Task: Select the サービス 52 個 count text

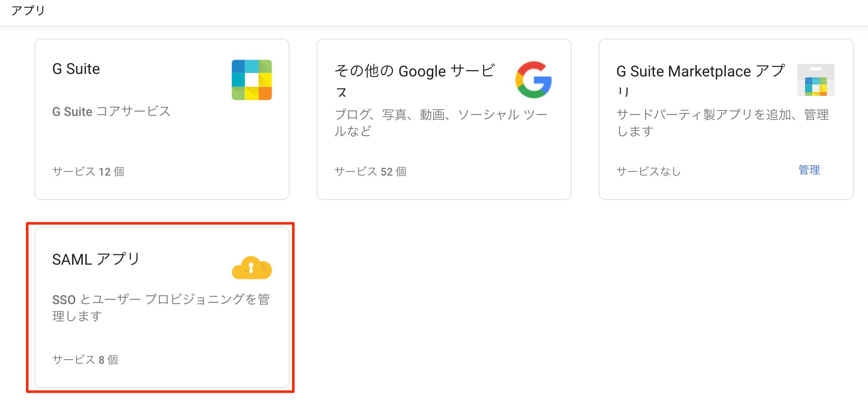Action: click(x=370, y=171)
